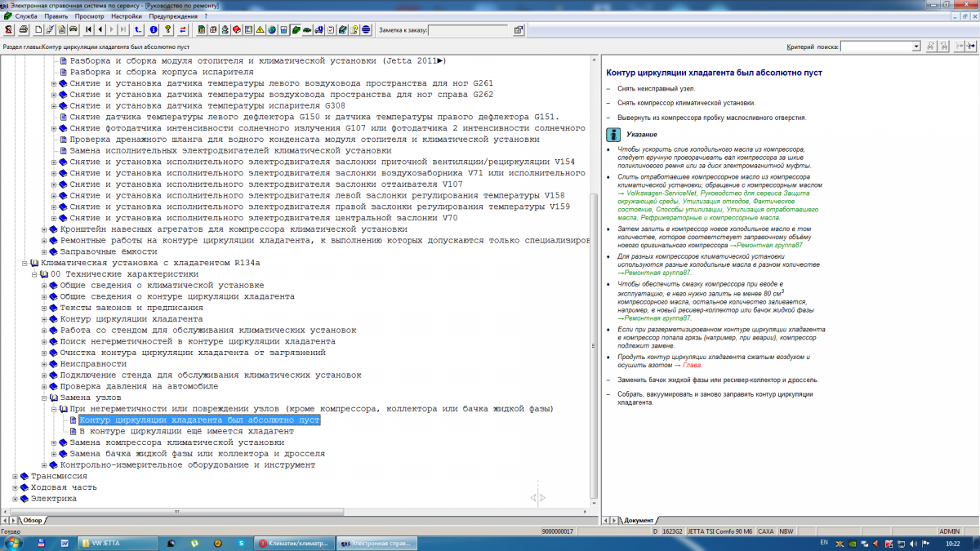Viewport: 980px width, 551px height.
Task: Open the Настройки menu
Action: (127, 16)
